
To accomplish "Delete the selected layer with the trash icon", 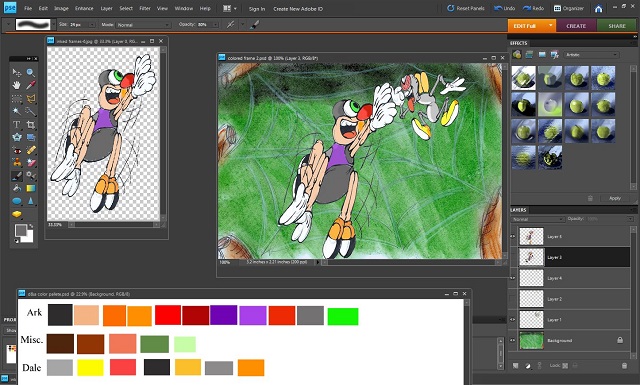I will [x=624, y=366].
